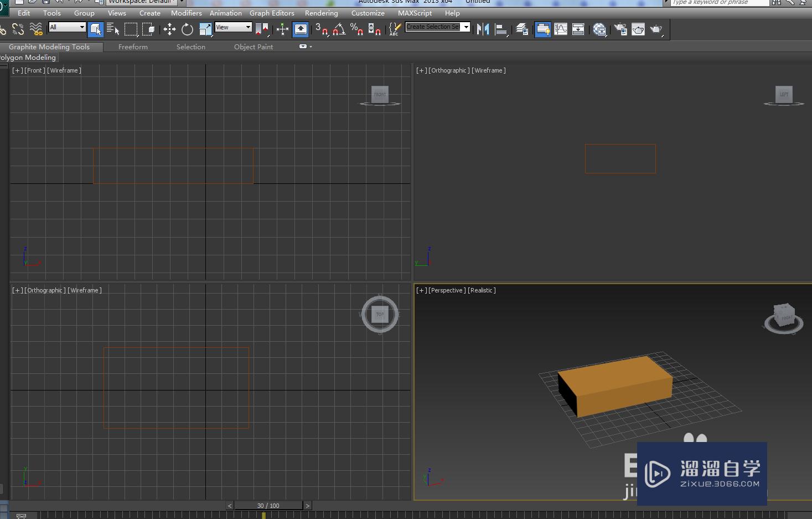Click the time slider showing 30 / 100
This screenshot has width=812, height=519.
point(268,505)
